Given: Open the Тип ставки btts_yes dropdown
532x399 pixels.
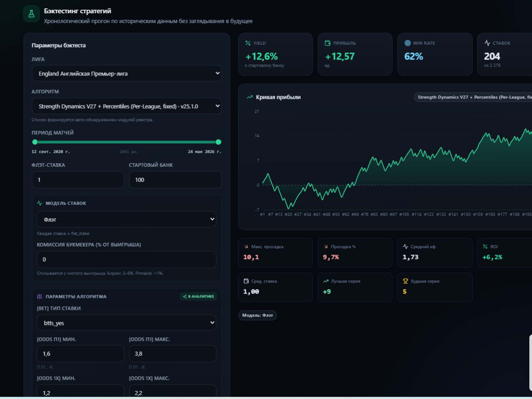Looking at the screenshot, I should (x=126, y=323).
